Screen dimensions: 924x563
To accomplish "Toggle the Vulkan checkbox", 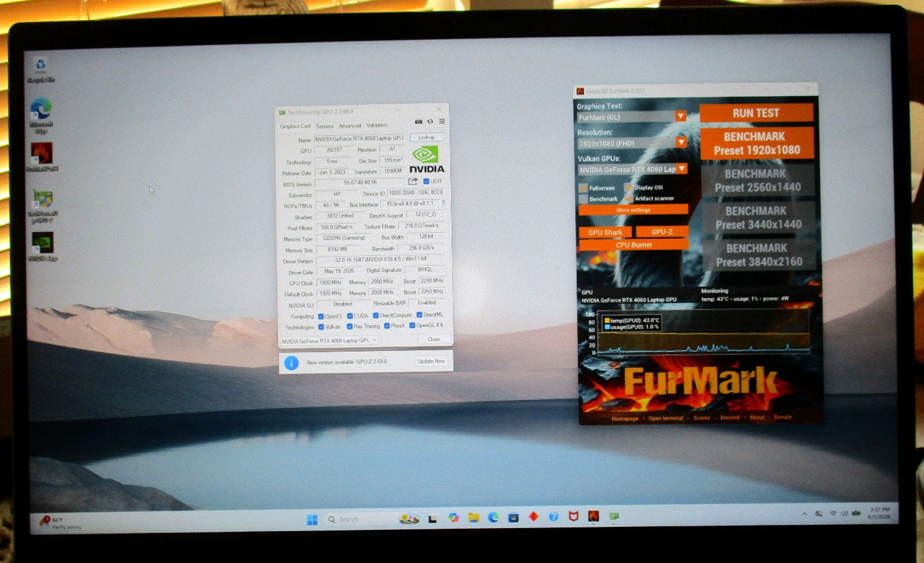I will tap(321, 327).
